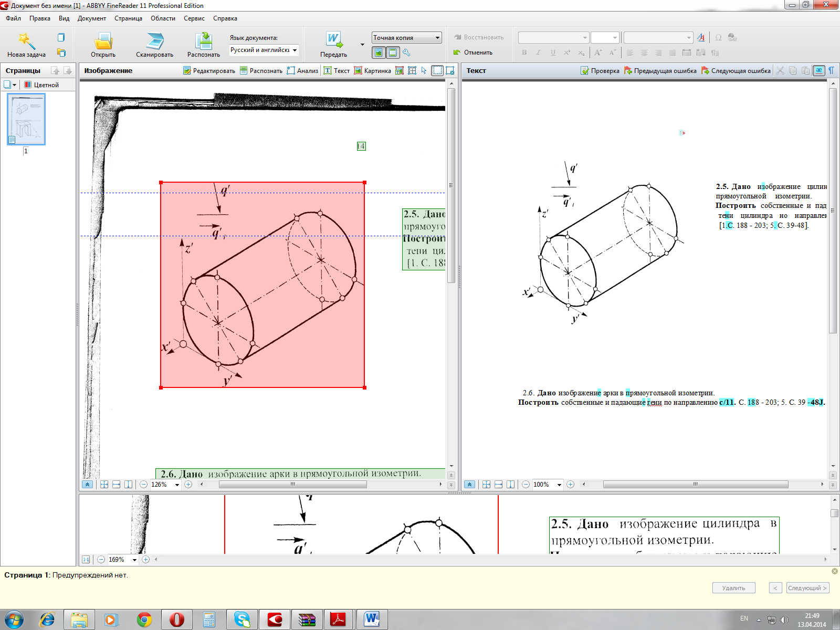Click the Отменить undo button

pyautogui.click(x=473, y=52)
